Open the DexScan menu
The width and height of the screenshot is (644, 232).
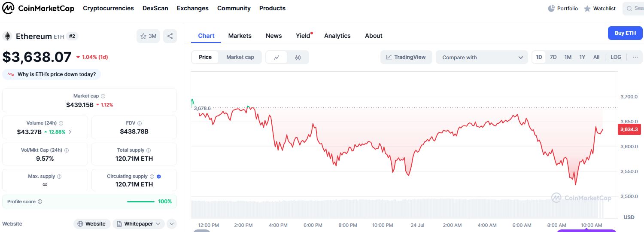coord(155,8)
